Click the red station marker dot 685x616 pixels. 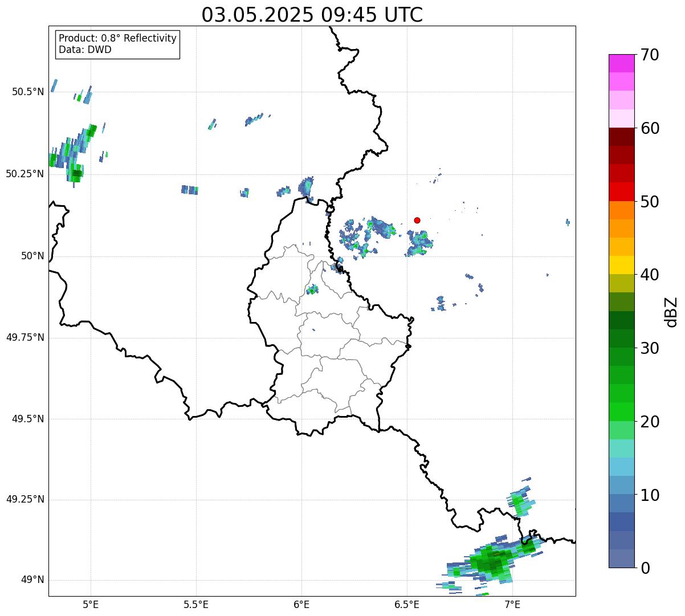417,220
